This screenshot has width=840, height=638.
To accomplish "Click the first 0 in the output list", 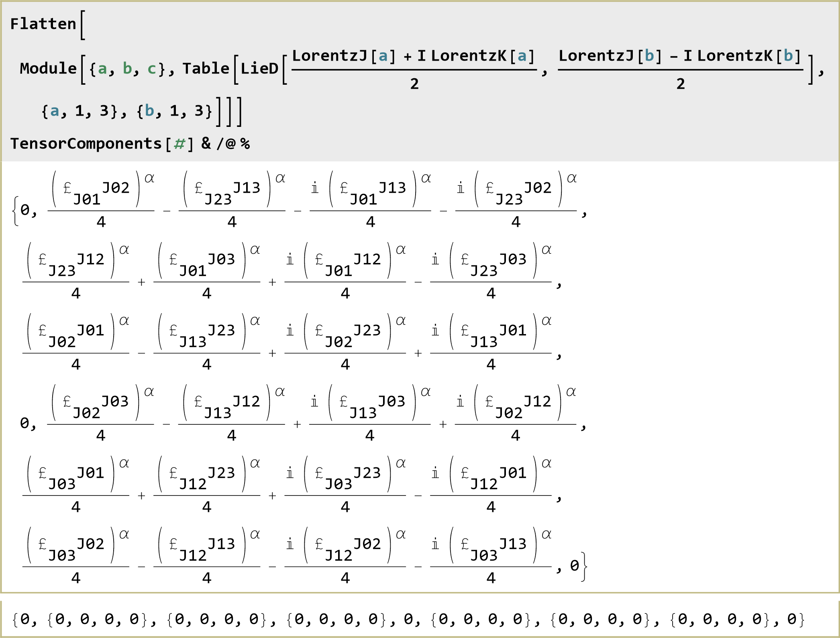I will pyautogui.click(x=25, y=210).
